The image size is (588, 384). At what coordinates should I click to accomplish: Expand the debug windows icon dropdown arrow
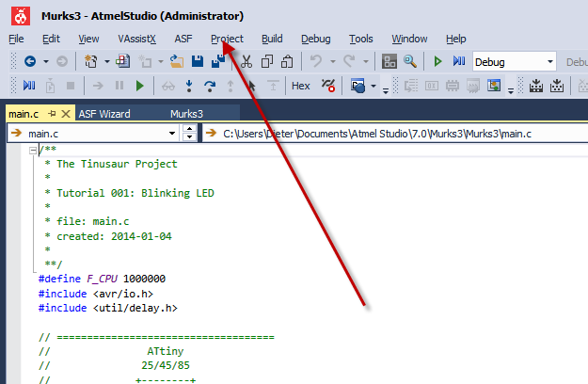tap(373, 86)
